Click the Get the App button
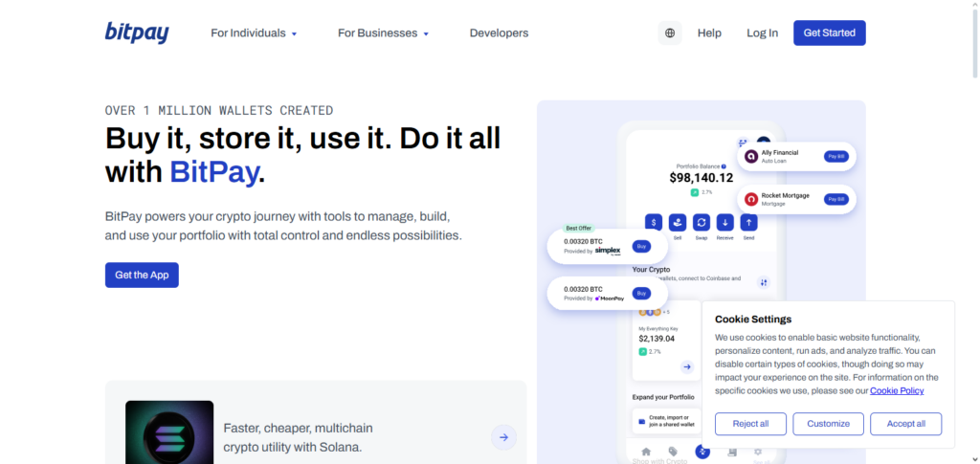 [142, 275]
